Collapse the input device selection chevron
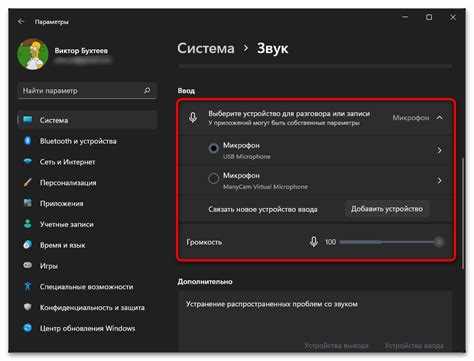Viewport: 474px width, 361px height. click(x=439, y=117)
